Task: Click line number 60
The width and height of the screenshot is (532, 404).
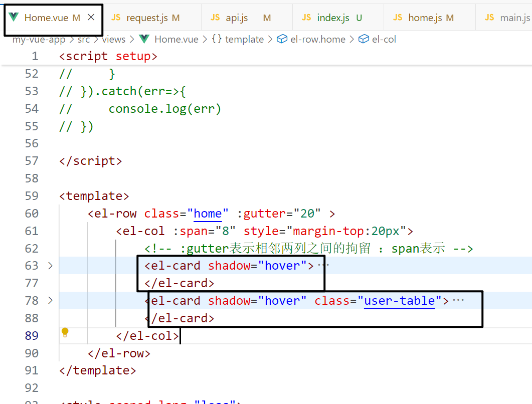Action: pos(32,214)
